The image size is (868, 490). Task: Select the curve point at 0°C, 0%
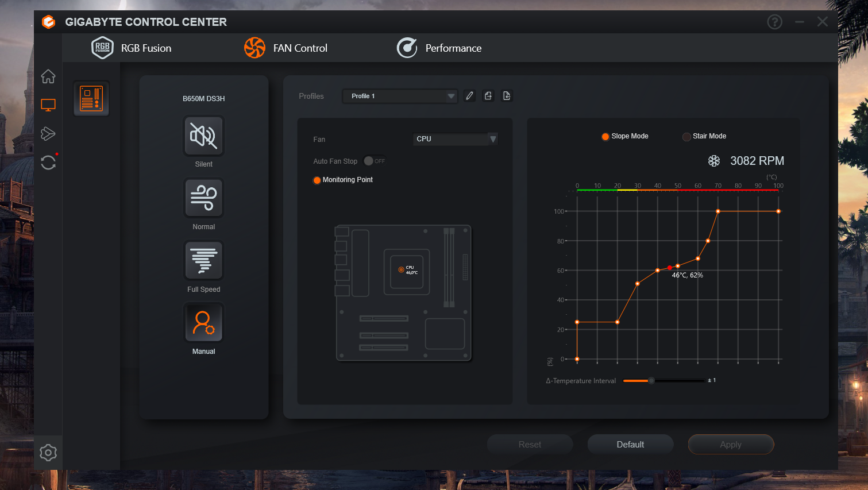click(577, 359)
